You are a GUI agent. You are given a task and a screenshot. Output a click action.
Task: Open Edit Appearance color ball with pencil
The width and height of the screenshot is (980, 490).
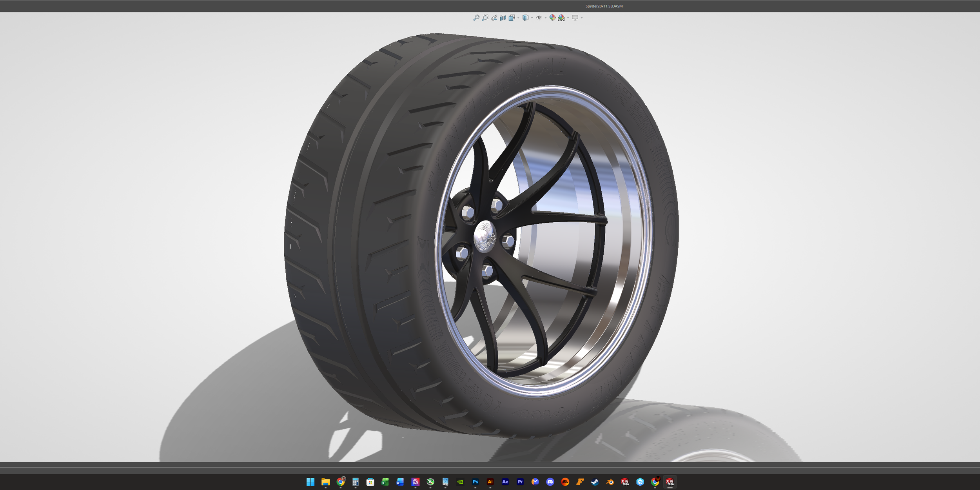click(553, 18)
